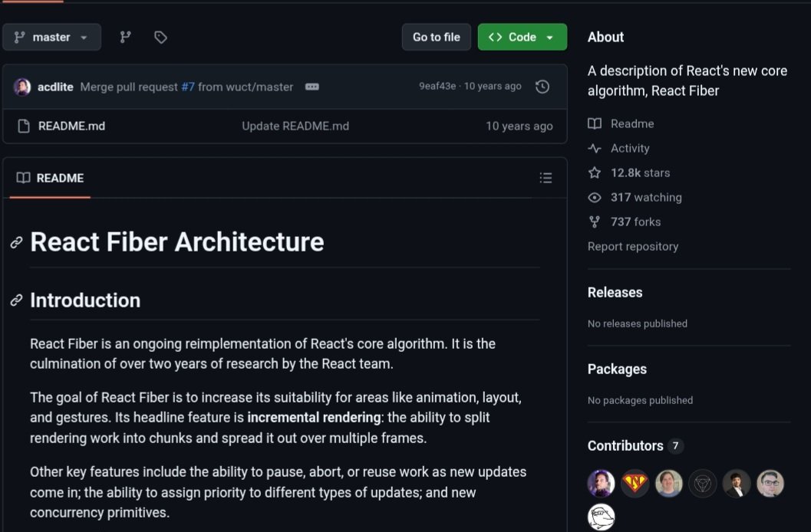Click Report repository
811x532 pixels.
(632, 246)
